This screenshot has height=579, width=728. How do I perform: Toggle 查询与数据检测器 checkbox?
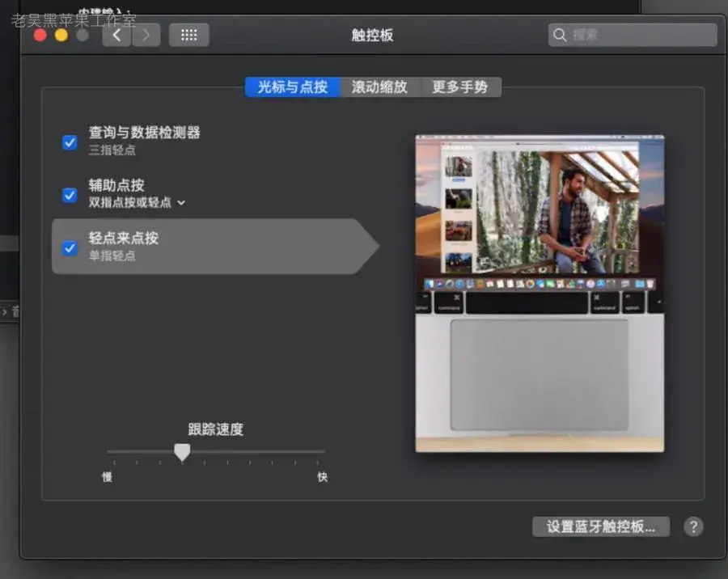click(x=70, y=142)
